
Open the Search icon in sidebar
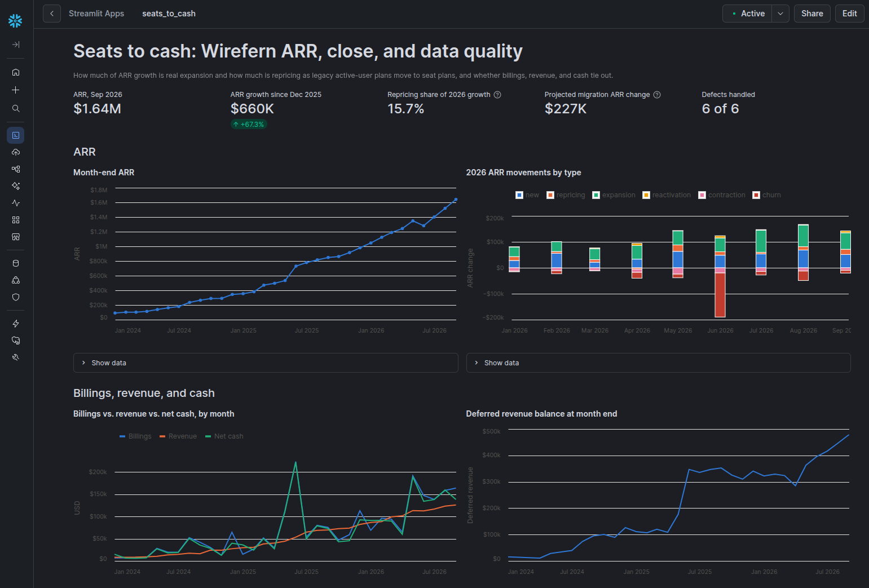click(x=16, y=108)
